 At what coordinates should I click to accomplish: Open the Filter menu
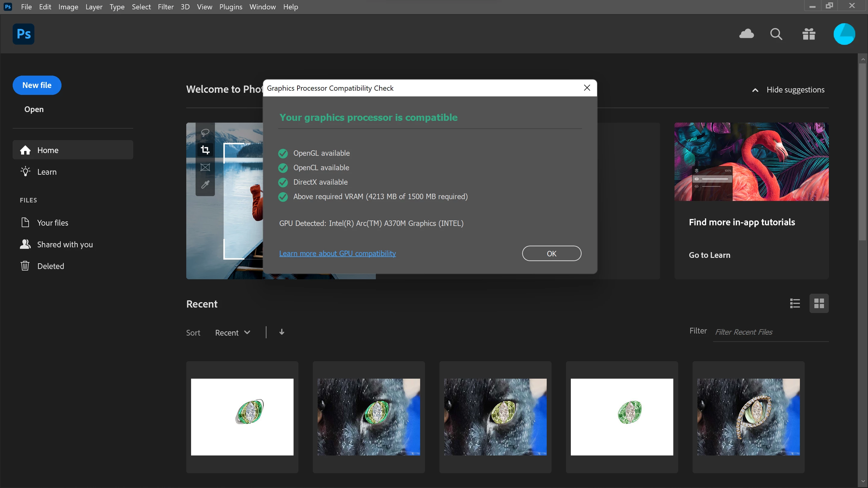point(165,7)
